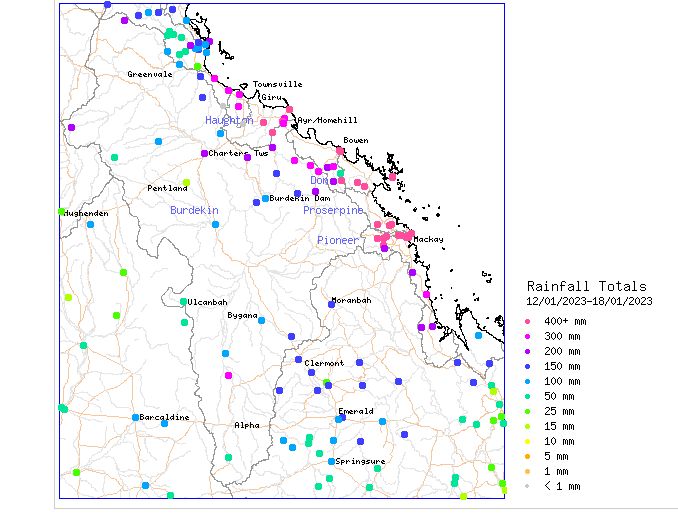Click the Emerald town label
Viewport: 678px width, 530px height.
[356, 411]
